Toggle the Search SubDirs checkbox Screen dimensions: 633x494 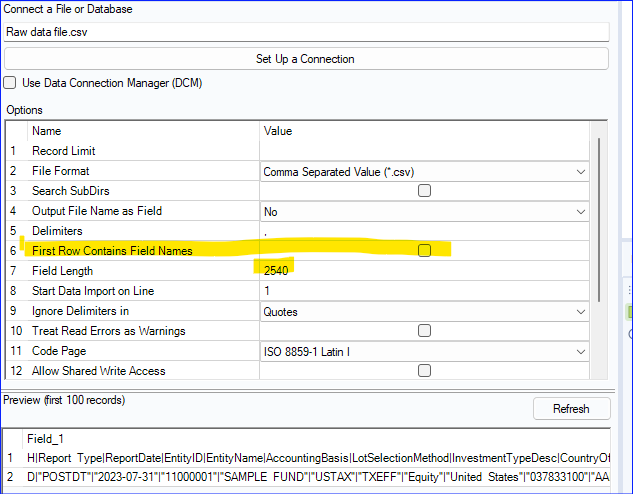[424, 191]
